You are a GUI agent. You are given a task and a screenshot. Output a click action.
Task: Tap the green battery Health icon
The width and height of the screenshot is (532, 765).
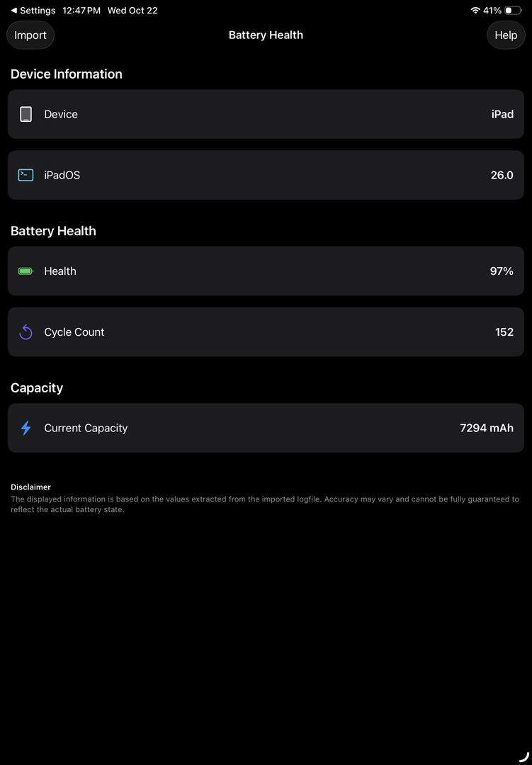pyautogui.click(x=26, y=271)
